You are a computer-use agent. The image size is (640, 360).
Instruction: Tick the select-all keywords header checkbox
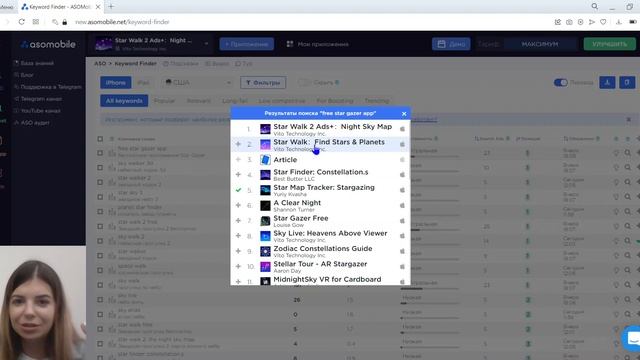pyautogui.click(x=100, y=139)
